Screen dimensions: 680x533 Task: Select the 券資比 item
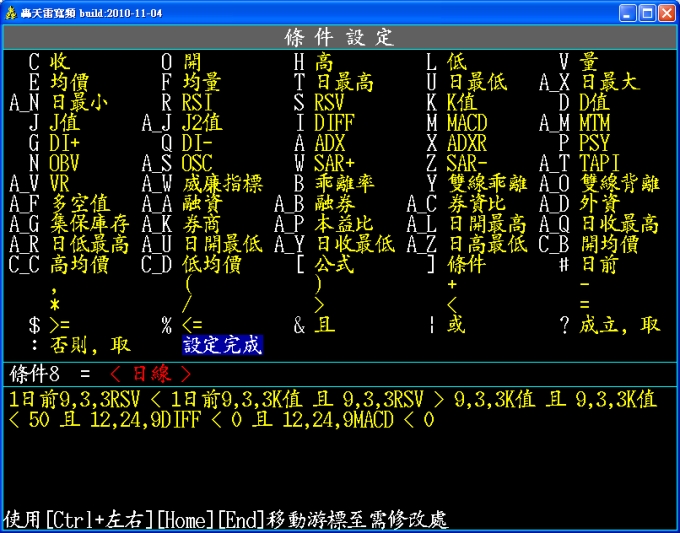click(x=477, y=204)
